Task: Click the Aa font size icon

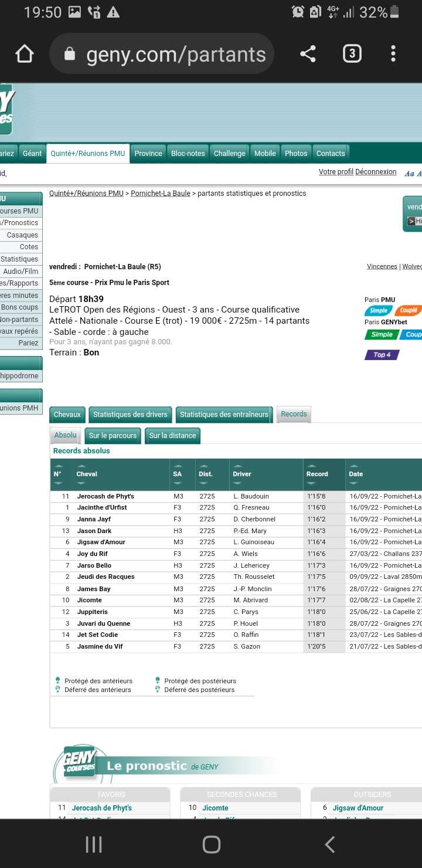Action: point(409,172)
